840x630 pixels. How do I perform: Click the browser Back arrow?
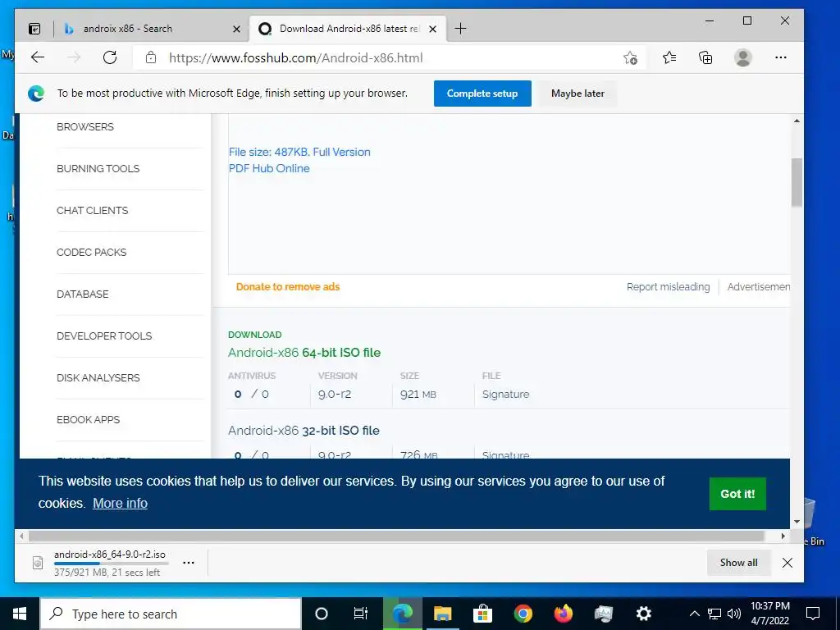[x=38, y=57]
